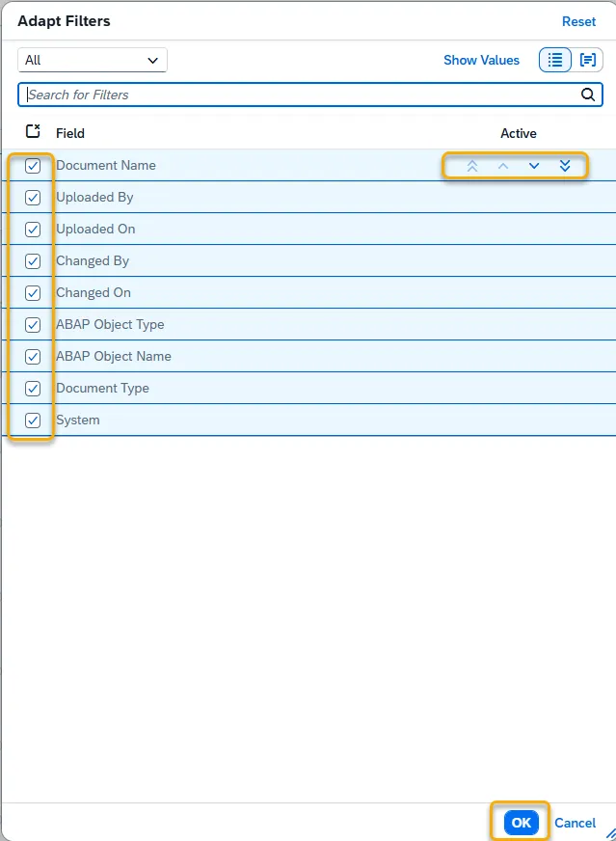Select the Uploaded By row label

(94, 197)
